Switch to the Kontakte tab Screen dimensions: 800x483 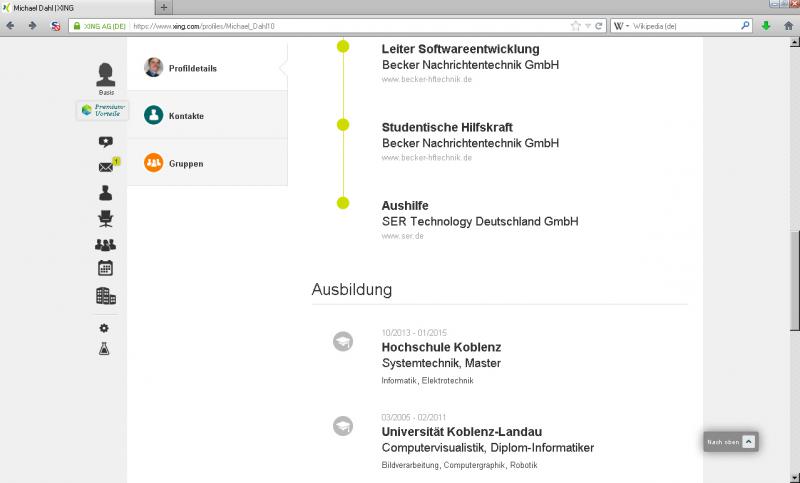(186, 116)
